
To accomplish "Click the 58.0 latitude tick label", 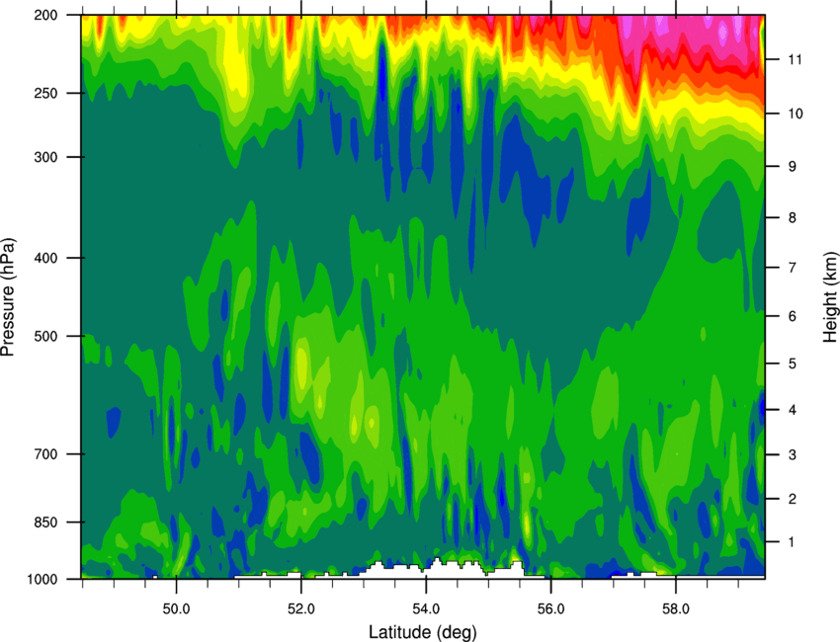I will click(x=676, y=609).
